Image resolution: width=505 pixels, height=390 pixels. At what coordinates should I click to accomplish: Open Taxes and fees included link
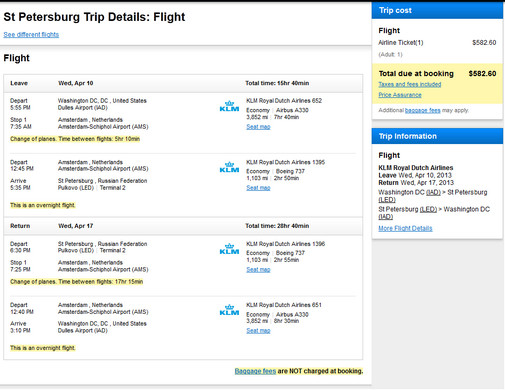(410, 84)
